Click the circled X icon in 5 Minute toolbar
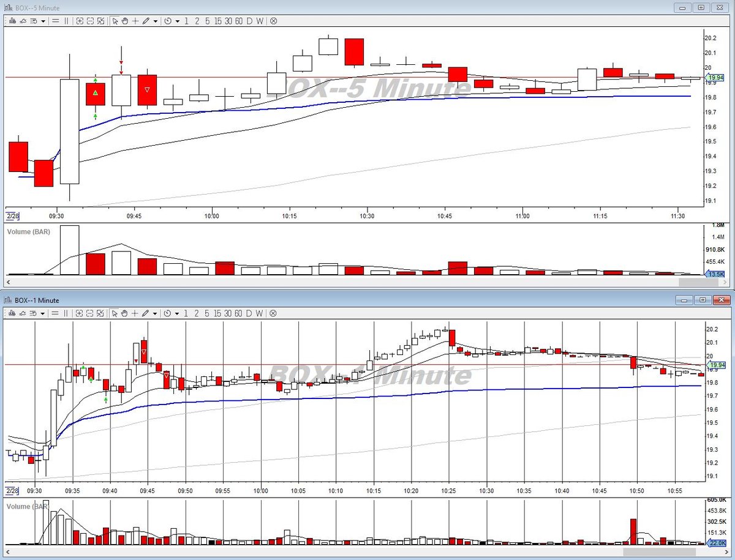 (x=273, y=21)
